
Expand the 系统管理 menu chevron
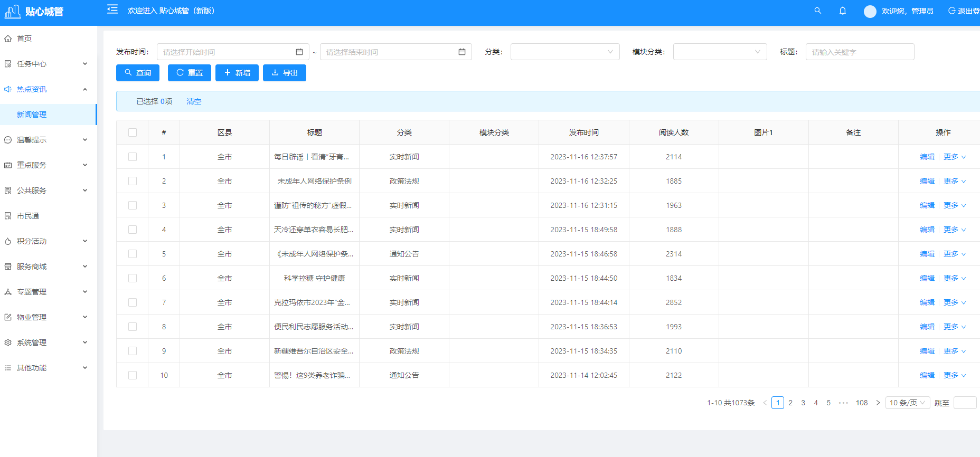[x=85, y=342]
